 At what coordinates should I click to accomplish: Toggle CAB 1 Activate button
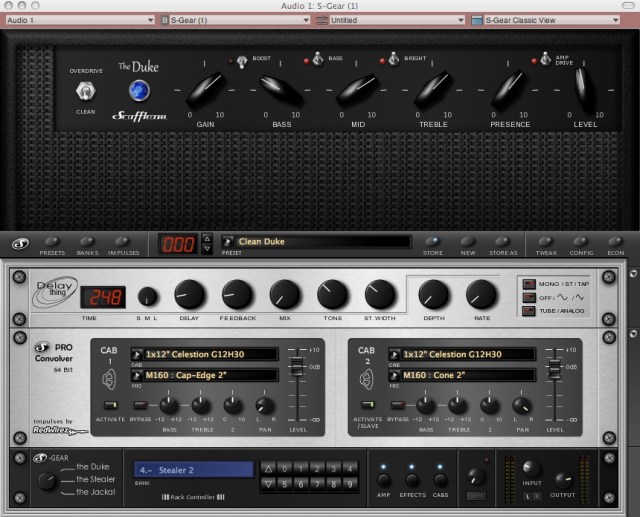110,405
